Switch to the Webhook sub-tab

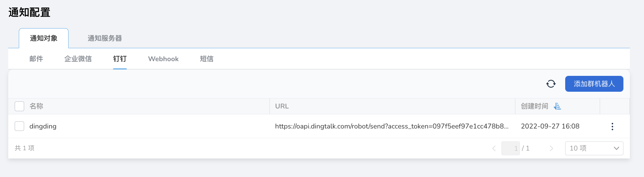click(163, 59)
